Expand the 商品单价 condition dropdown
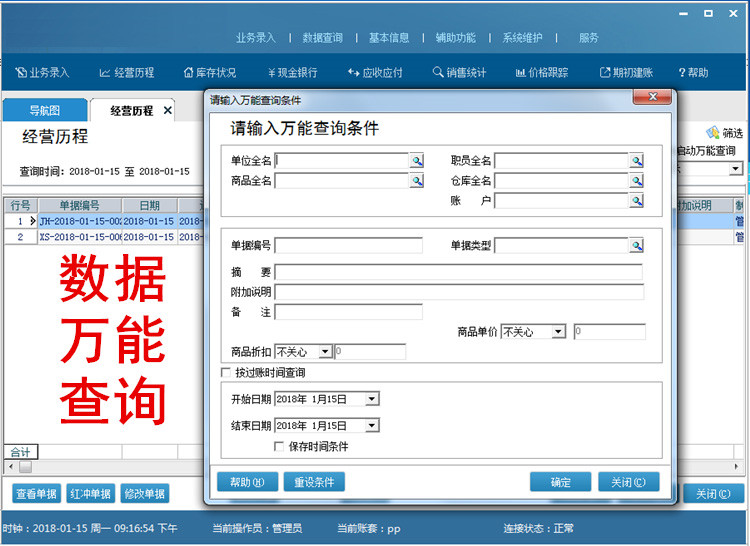This screenshot has height=546, width=750. click(x=558, y=332)
